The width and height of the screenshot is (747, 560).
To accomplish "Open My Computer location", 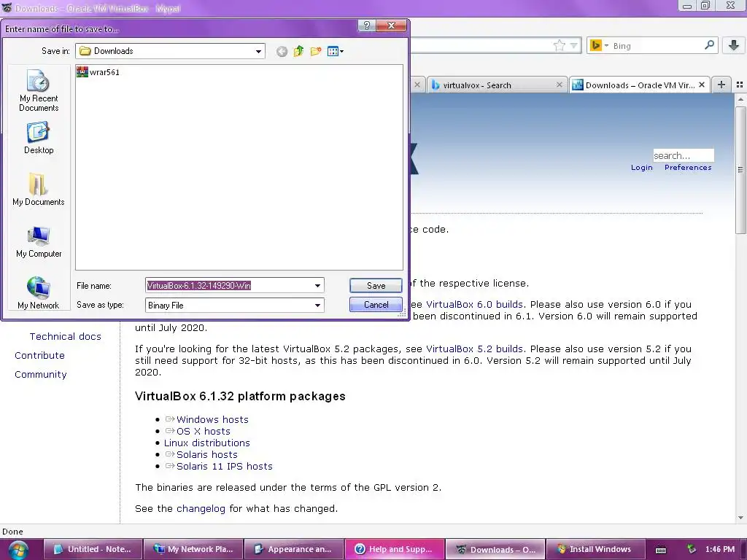I will click(x=39, y=242).
